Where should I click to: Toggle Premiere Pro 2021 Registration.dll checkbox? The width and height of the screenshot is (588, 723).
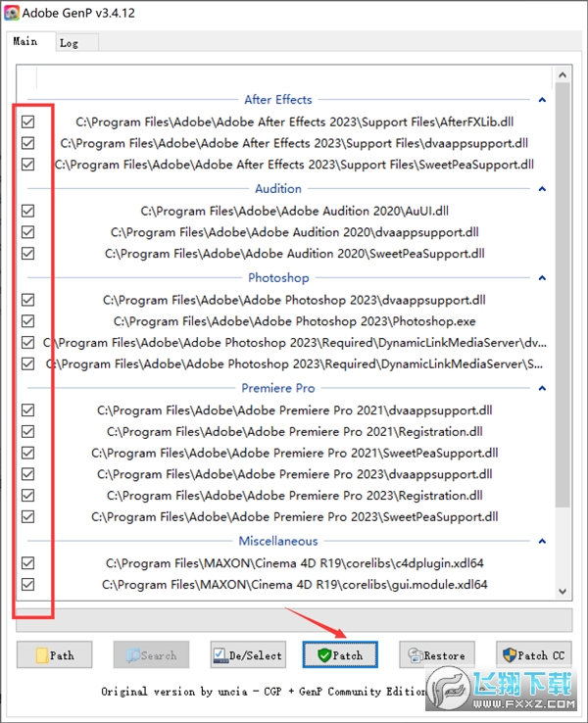28,432
